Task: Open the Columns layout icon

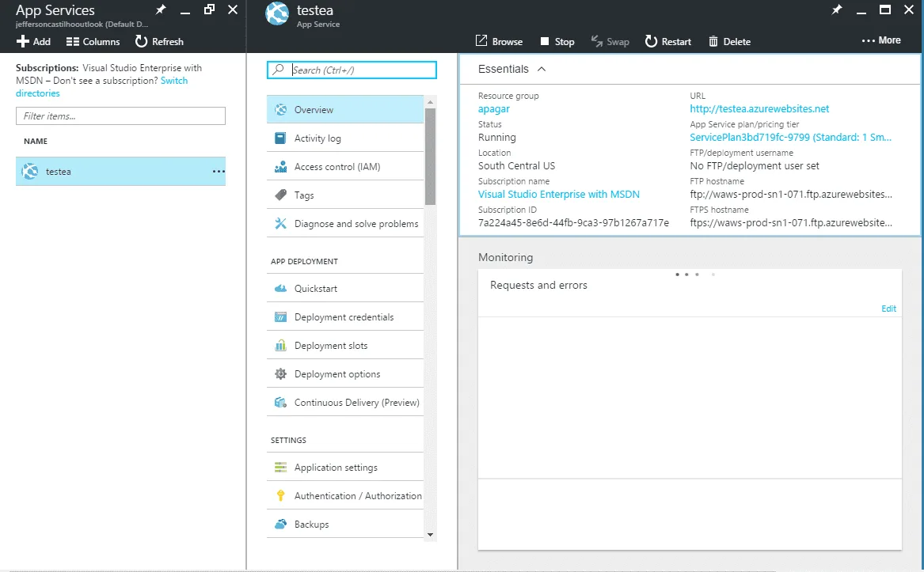Action: pyautogui.click(x=73, y=42)
